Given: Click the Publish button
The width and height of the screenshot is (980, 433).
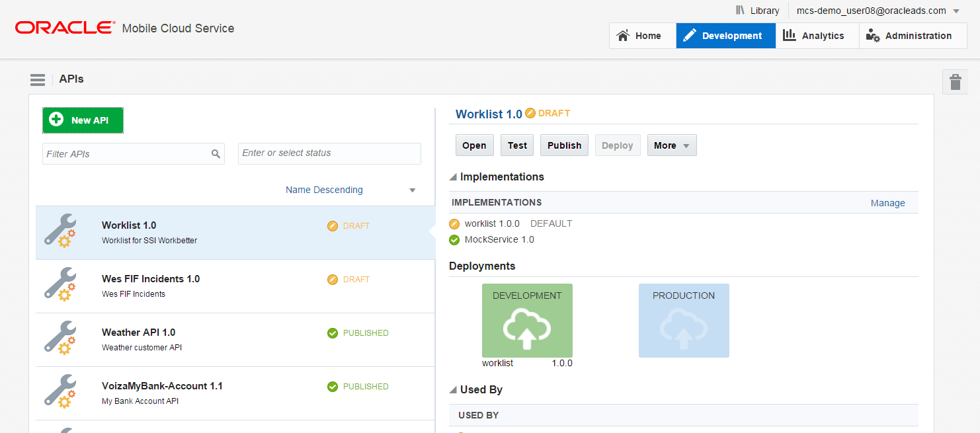Looking at the screenshot, I should coord(564,145).
